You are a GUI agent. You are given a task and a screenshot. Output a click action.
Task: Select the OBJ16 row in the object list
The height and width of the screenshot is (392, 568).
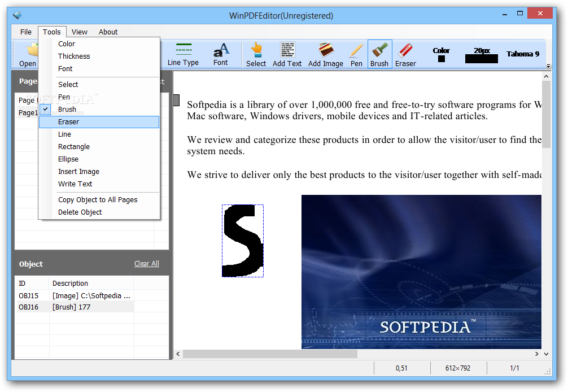click(75, 307)
